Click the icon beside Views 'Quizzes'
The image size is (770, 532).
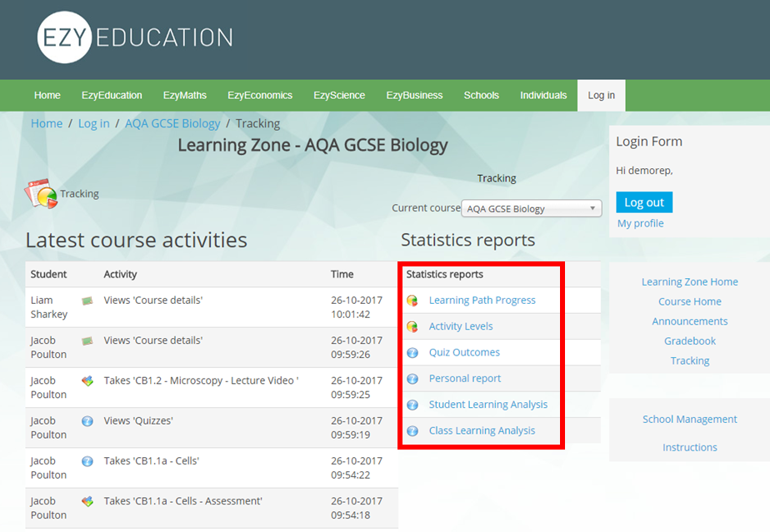(x=87, y=421)
